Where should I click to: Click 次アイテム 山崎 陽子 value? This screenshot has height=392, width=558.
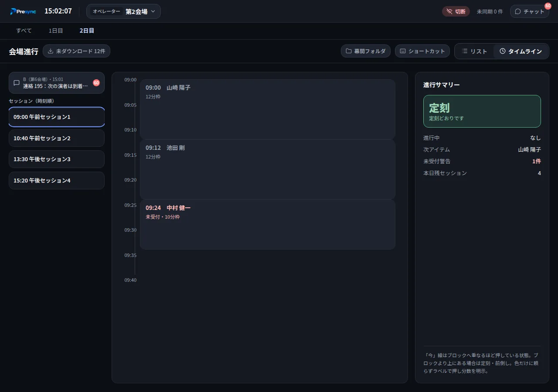pyautogui.click(x=529, y=149)
